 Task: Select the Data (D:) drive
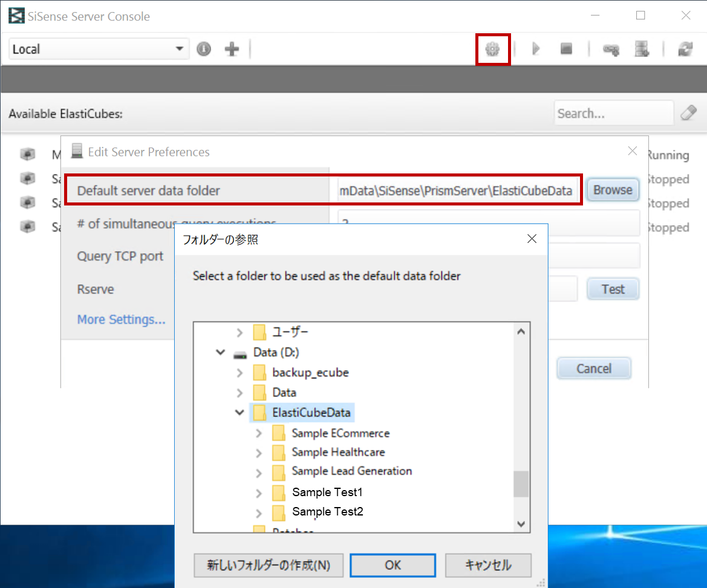pos(276,352)
